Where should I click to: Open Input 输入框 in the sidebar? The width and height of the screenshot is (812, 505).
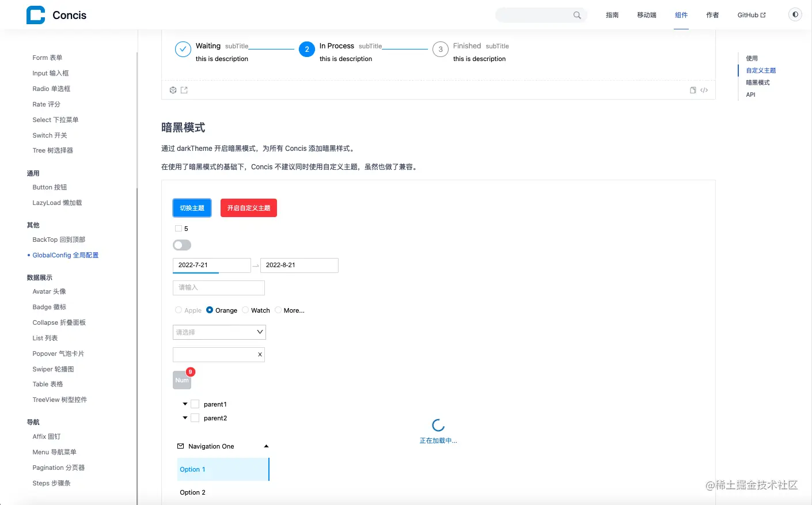pyautogui.click(x=51, y=73)
